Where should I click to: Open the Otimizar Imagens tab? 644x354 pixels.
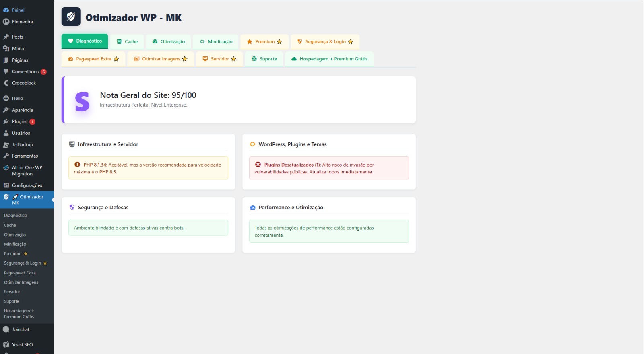tap(161, 59)
